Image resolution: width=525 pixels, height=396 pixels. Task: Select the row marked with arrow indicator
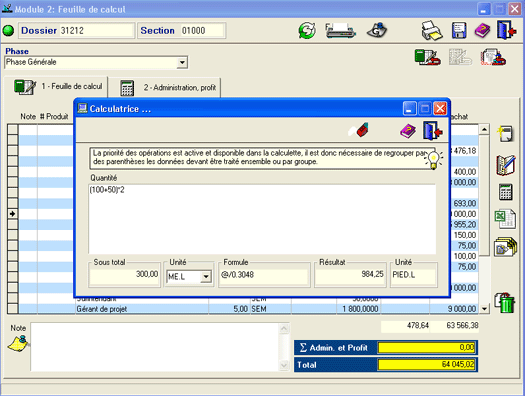[12, 214]
